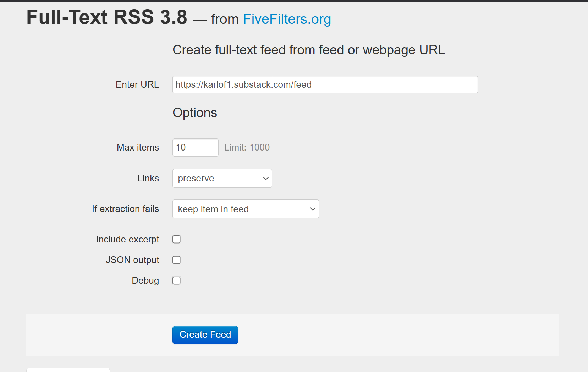Enable the Include excerpt checkbox
Image resolution: width=588 pixels, height=372 pixels.
coord(176,239)
